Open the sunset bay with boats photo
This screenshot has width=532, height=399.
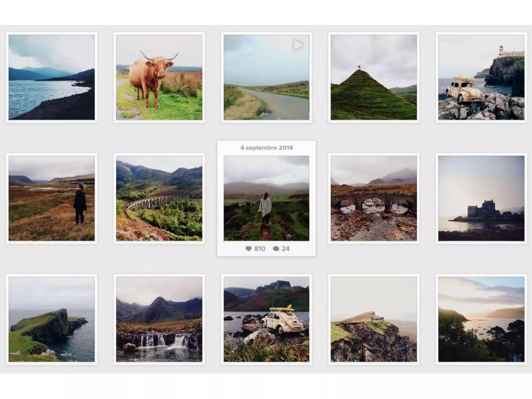coord(481,319)
